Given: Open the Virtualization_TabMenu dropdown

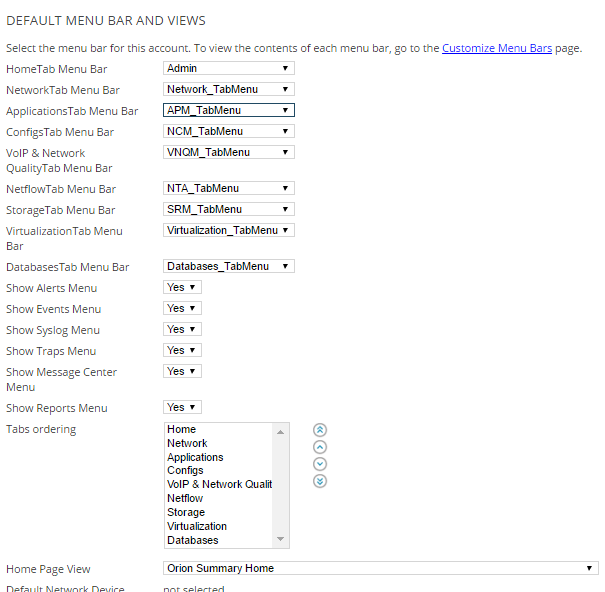Looking at the screenshot, I should 229,230.
